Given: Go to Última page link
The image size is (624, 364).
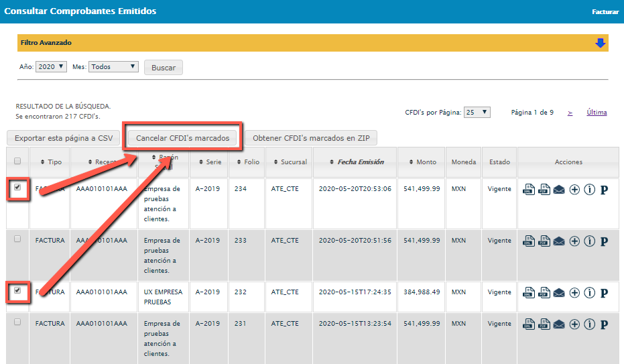Looking at the screenshot, I should pos(597,113).
